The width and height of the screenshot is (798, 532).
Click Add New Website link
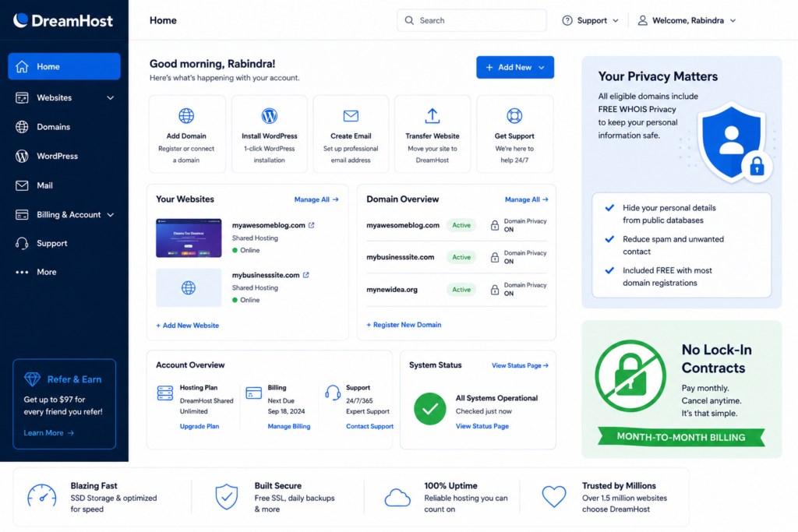[x=187, y=326]
